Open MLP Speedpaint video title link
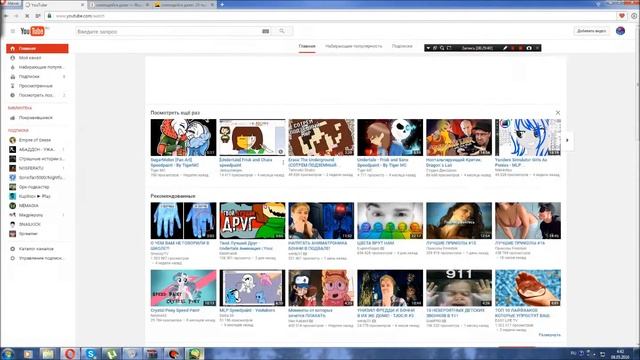The image size is (640, 360). click(247, 310)
